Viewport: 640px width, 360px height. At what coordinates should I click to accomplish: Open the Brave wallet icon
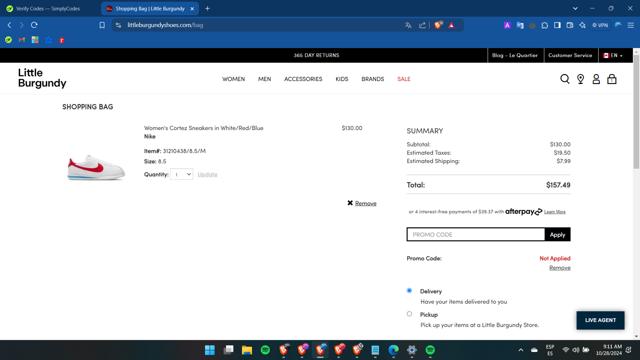coord(570,25)
